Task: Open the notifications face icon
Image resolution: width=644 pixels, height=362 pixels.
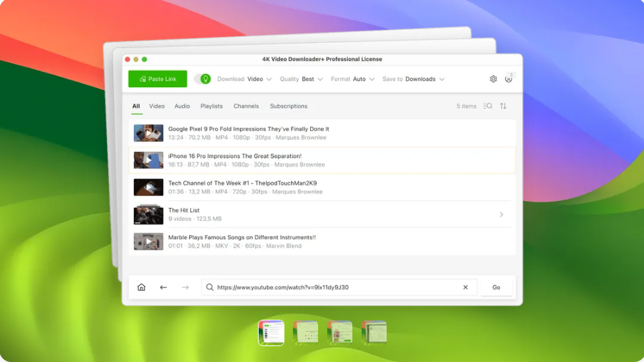Action: [509, 79]
